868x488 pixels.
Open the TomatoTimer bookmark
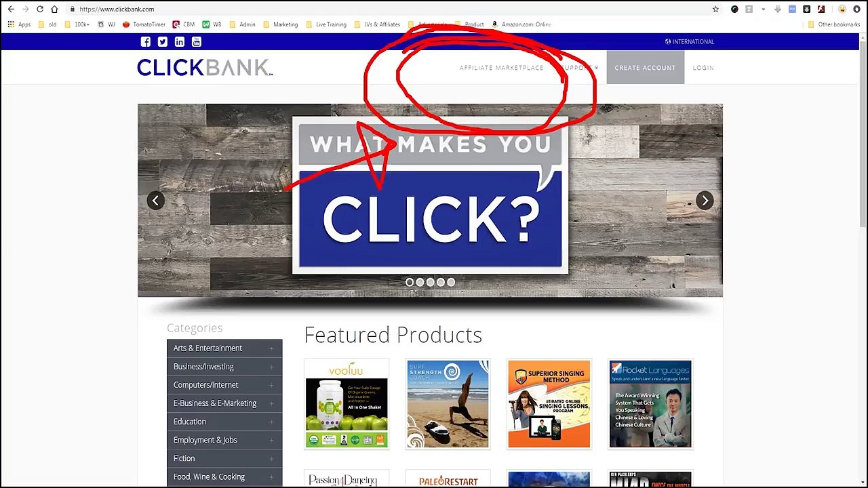click(x=144, y=24)
